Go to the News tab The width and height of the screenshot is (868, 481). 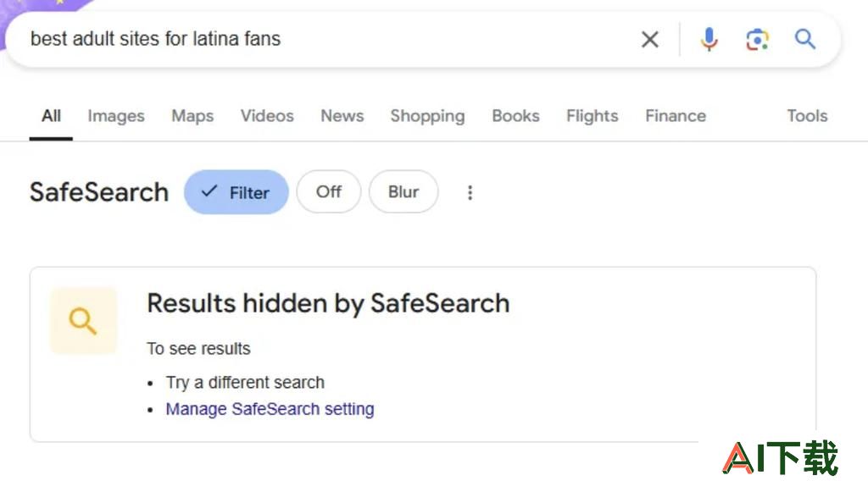342,115
